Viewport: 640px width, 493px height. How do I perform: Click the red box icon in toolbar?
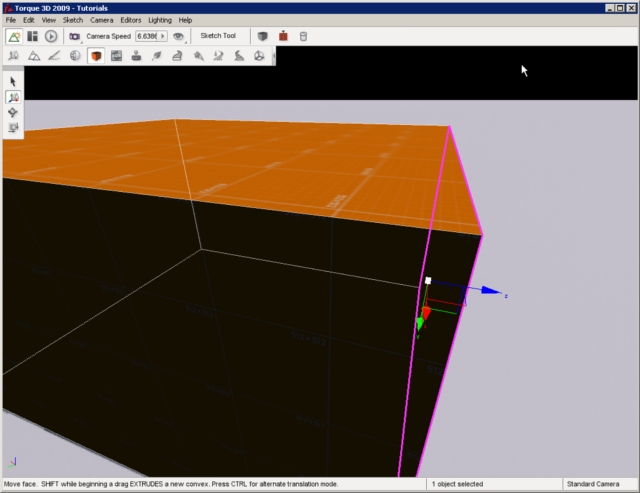coord(283,36)
